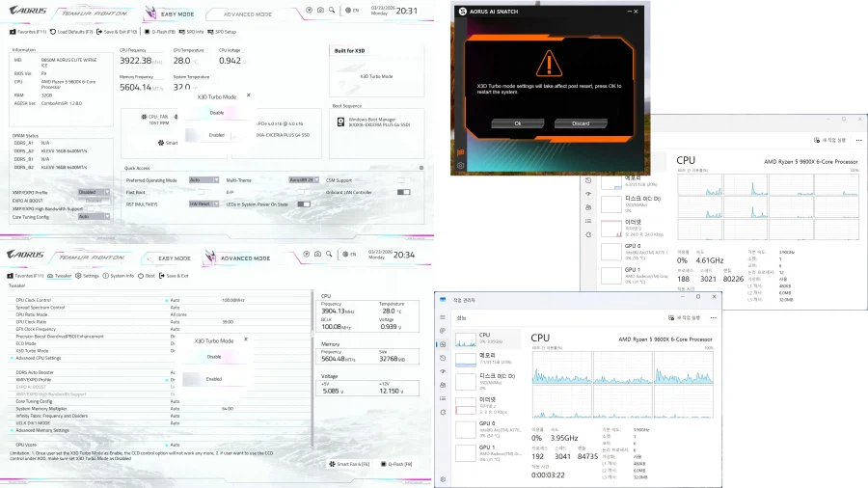
Task: Click Run new task in the front Task Manager
Action: (x=684, y=317)
